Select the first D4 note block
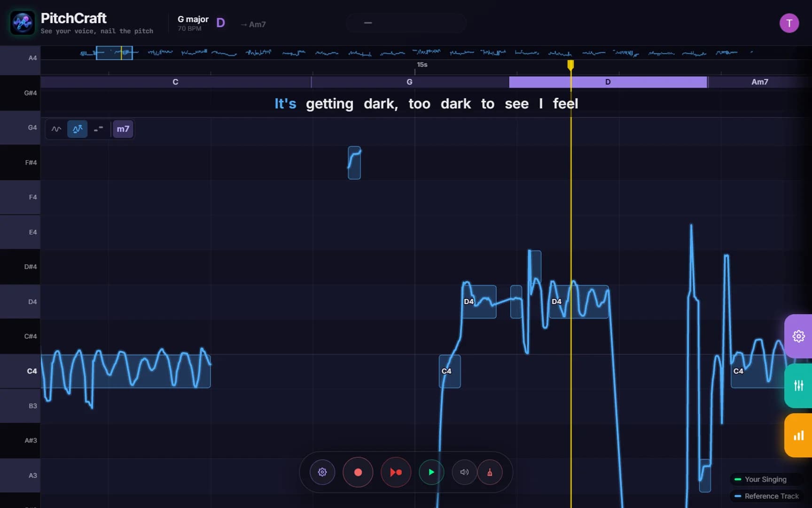Image resolution: width=812 pixels, height=508 pixels. (x=479, y=302)
